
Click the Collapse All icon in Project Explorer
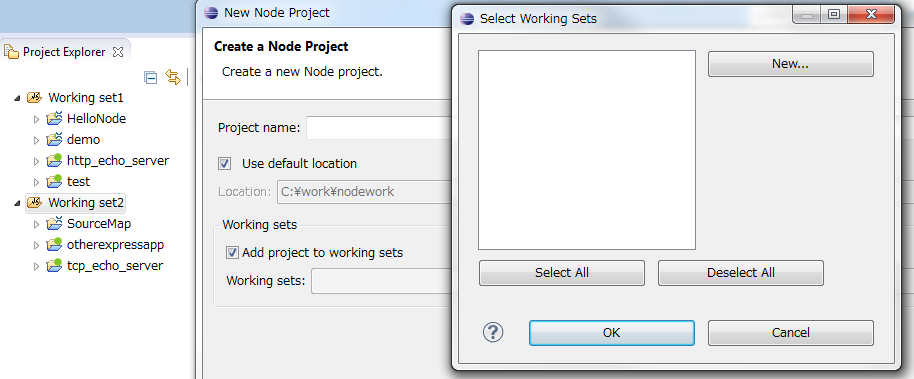click(150, 78)
